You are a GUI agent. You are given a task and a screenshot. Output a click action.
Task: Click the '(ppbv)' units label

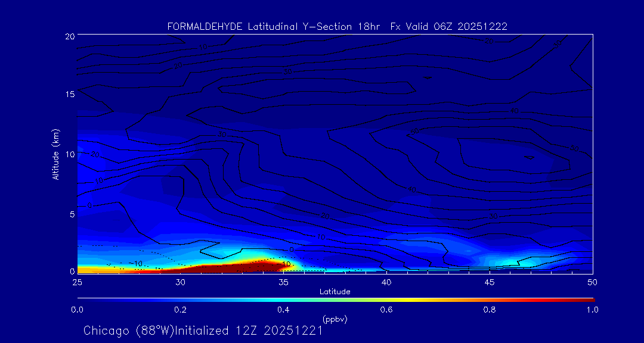[335, 319]
